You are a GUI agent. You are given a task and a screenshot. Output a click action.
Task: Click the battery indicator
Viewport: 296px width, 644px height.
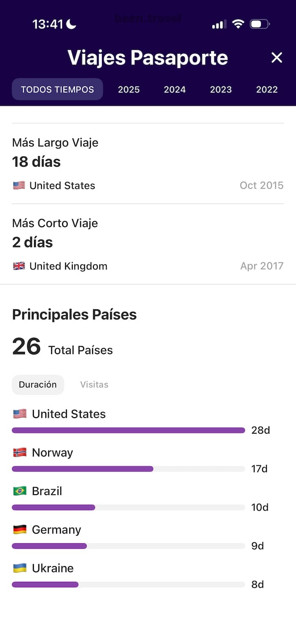(260, 24)
